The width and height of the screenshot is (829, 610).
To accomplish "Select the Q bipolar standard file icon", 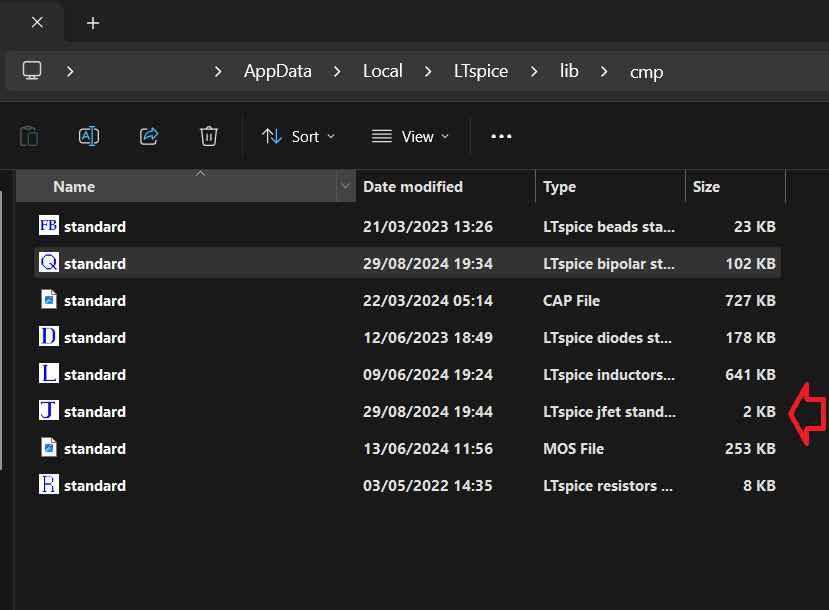I will pyautogui.click(x=49, y=262).
